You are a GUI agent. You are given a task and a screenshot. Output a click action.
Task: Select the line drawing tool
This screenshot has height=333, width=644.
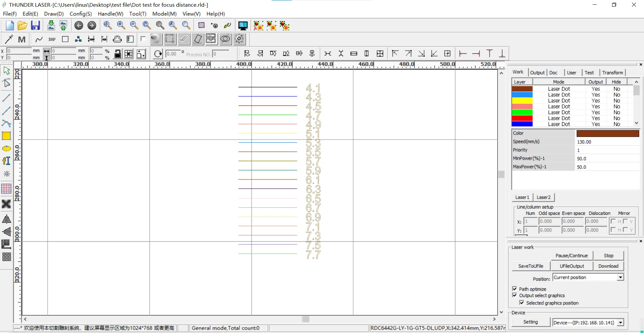coord(6,98)
